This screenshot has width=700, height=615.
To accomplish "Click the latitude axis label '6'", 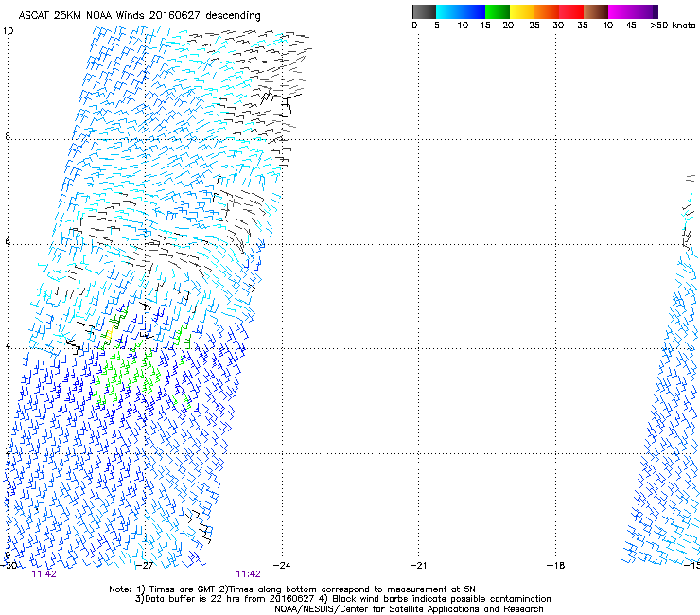I will click(x=8, y=241).
